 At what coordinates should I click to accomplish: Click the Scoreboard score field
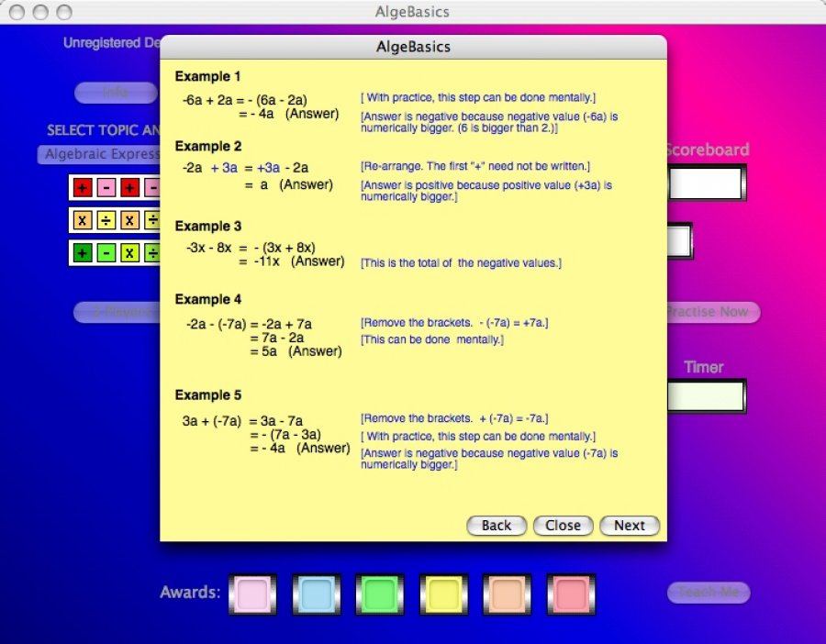[707, 183]
